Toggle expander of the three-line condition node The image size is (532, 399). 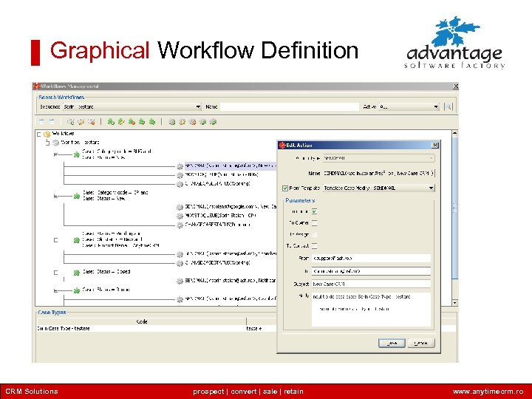(x=55, y=240)
